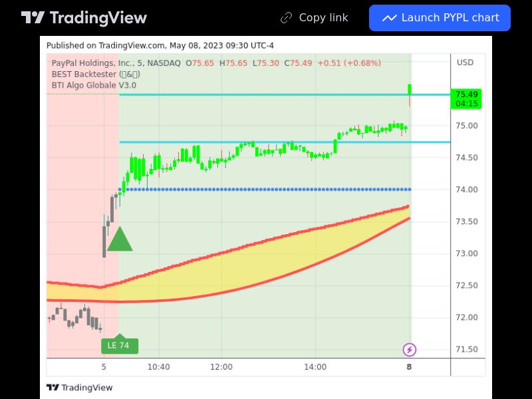
Task: Click the TradingView logo in the header
Action: click(84, 18)
